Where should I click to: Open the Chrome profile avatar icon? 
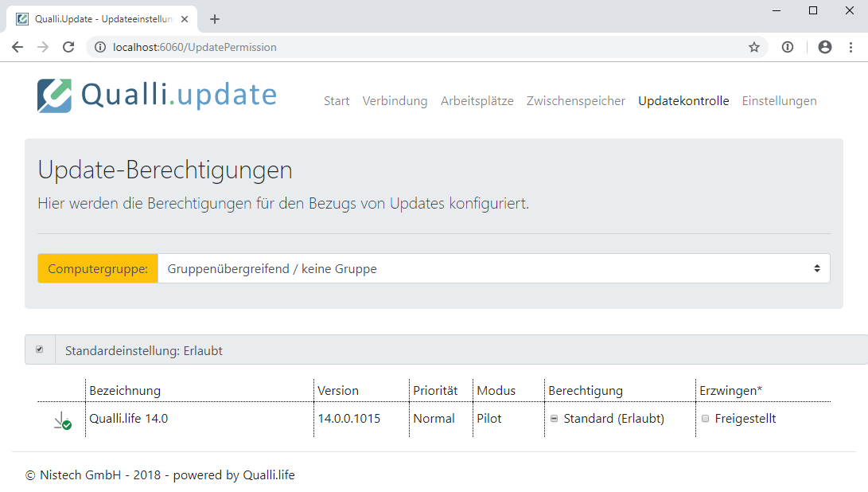click(824, 47)
